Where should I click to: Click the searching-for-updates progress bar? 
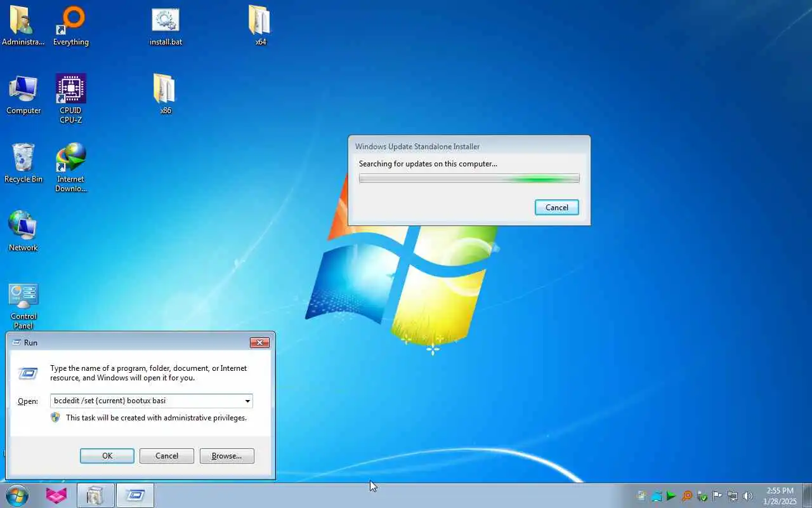coord(469,179)
